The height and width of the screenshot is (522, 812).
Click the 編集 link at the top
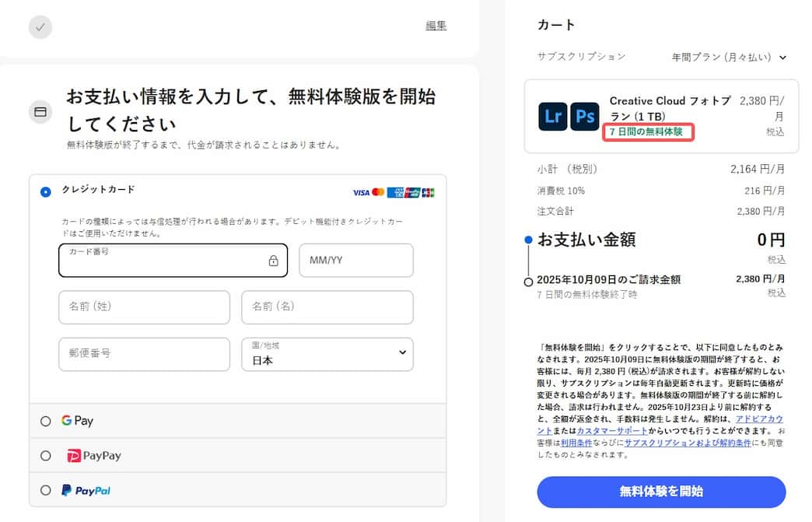(436, 26)
